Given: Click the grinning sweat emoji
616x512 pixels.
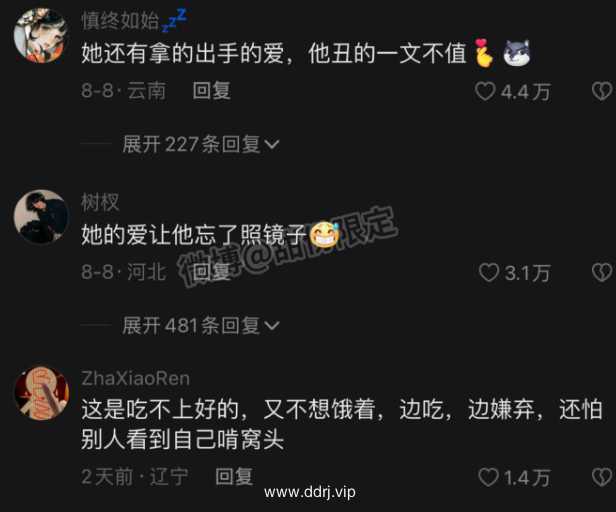Looking at the screenshot, I should tap(324, 234).
